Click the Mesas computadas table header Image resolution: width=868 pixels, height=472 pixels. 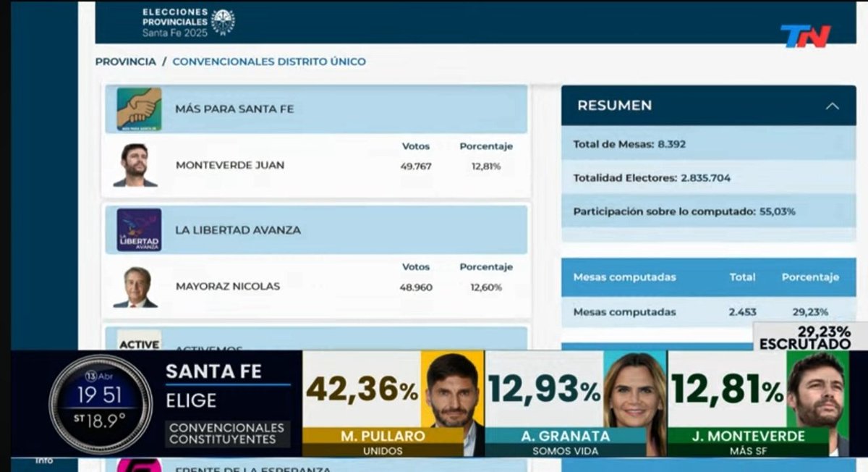point(625,277)
